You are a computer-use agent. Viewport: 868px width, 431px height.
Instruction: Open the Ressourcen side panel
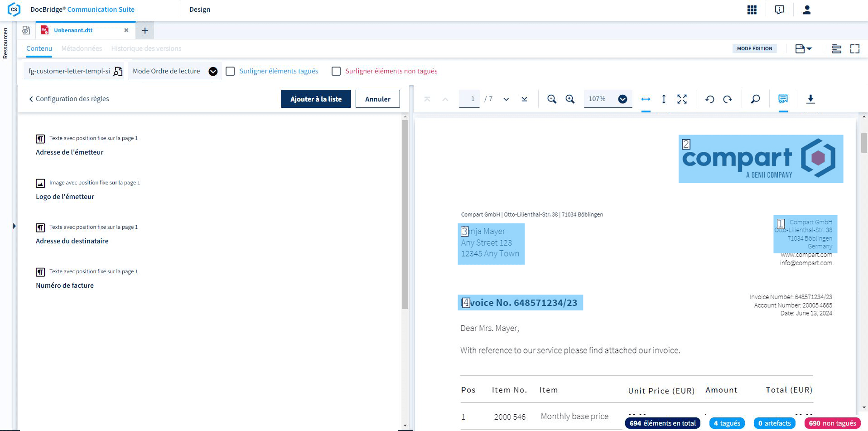coord(5,43)
